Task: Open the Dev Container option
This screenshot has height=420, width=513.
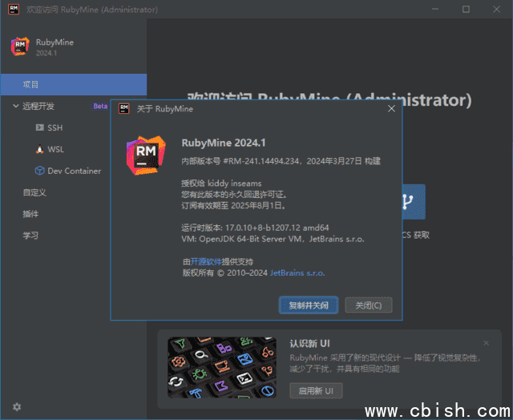Action: point(75,171)
